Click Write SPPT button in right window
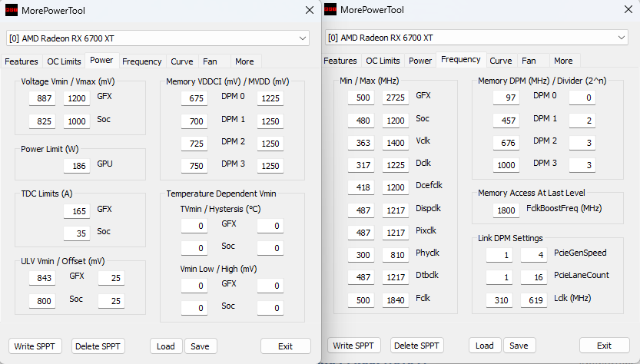This screenshot has width=640, height=364. coord(353,346)
